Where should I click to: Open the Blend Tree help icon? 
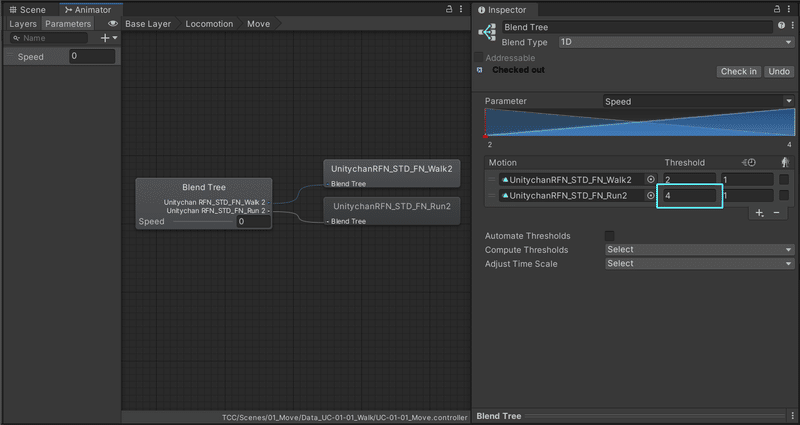point(780,26)
